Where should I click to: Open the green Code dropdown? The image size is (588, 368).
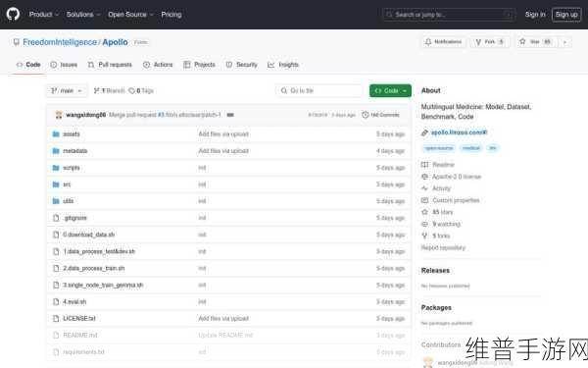[390, 90]
